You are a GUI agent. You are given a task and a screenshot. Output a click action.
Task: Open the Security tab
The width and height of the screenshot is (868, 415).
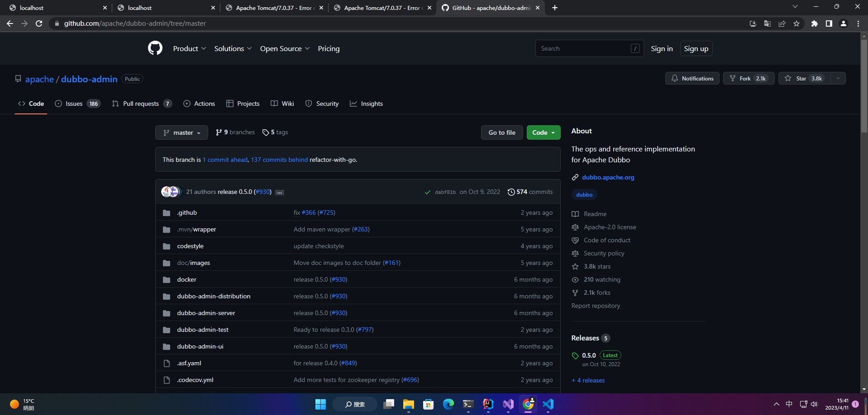322,104
